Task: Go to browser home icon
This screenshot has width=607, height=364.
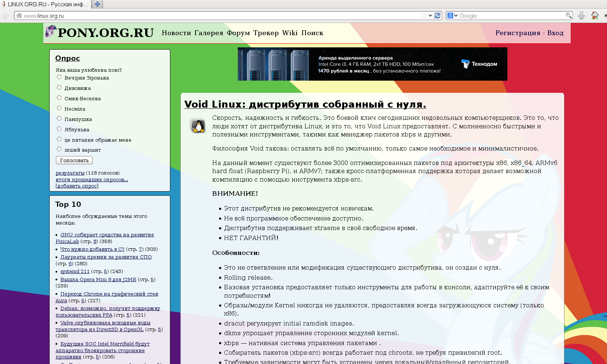Action: [595, 16]
